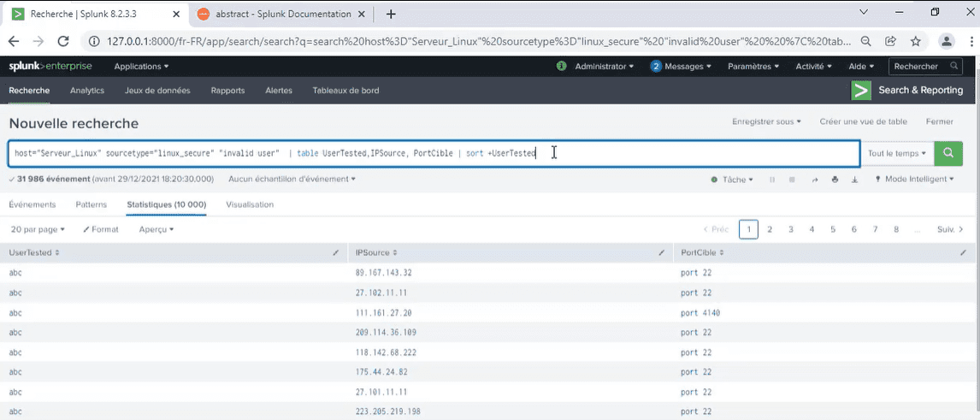Screen dimensions: 980x420
Task: Open the 20 par page dropdown
Action: pos(38,229)
